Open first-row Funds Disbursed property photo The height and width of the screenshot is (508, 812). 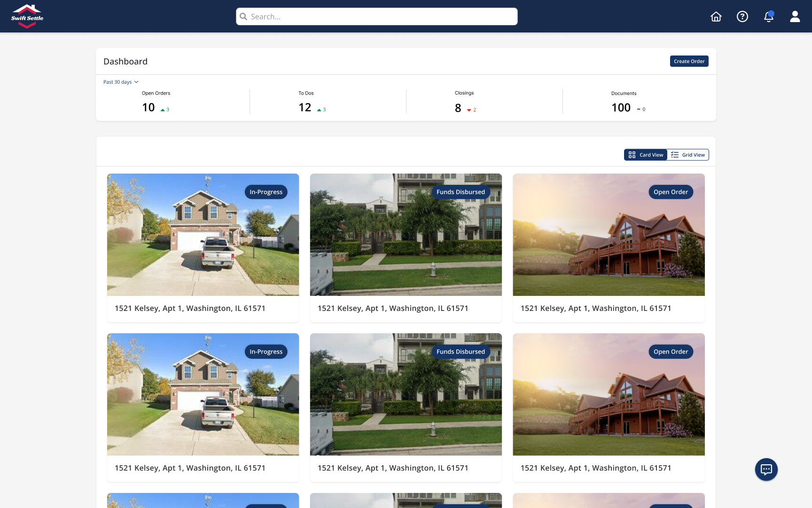click(406, 235)
